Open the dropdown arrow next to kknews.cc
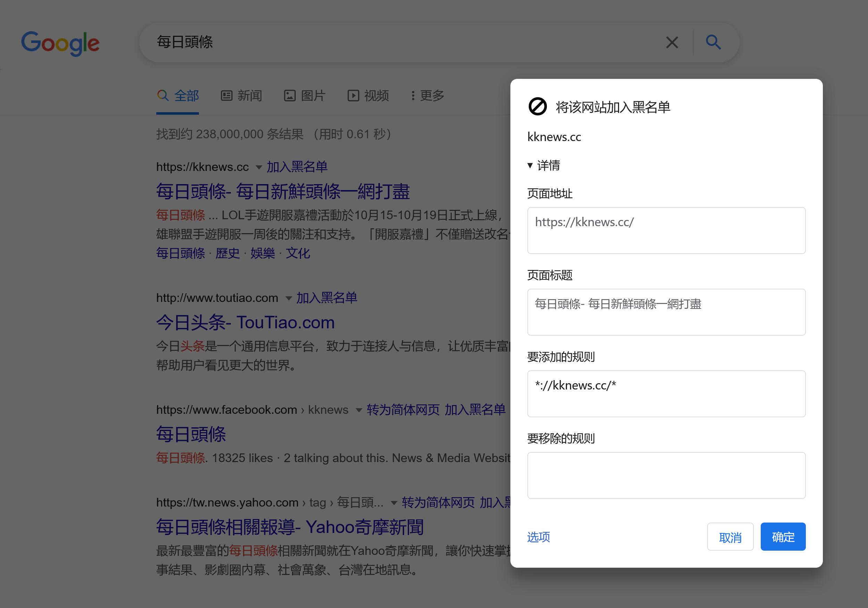The image size is (868, 608). [x=259, y=167]
